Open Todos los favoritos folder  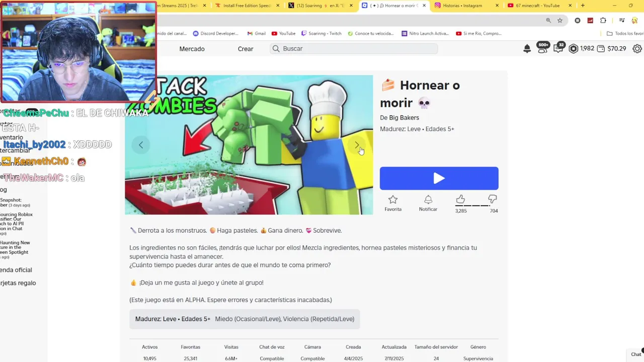click(625, 34)
